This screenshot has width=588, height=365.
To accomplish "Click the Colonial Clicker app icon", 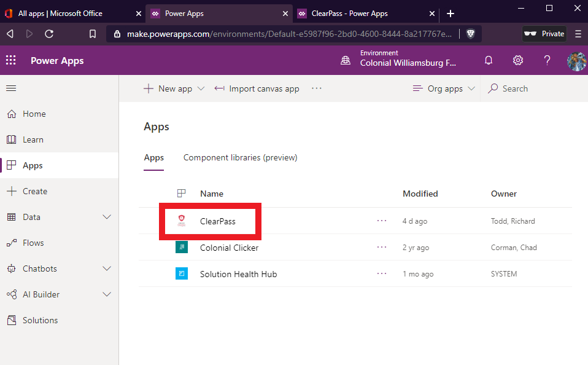I will (182, 247).
